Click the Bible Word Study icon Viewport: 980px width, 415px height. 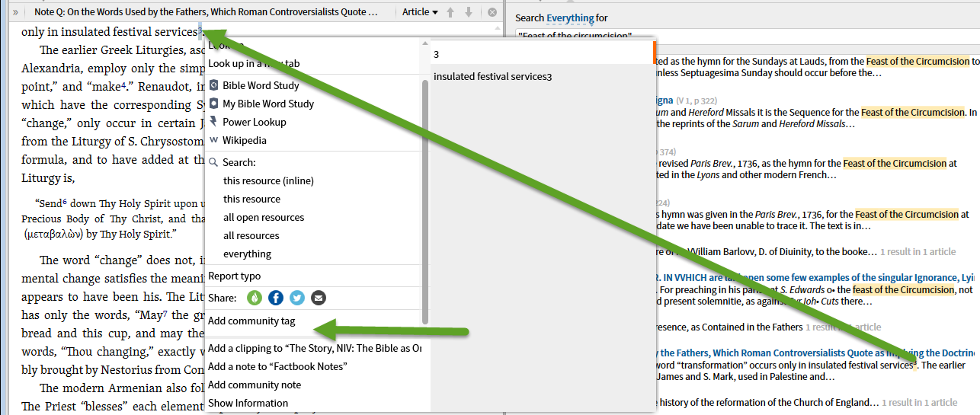214,85
